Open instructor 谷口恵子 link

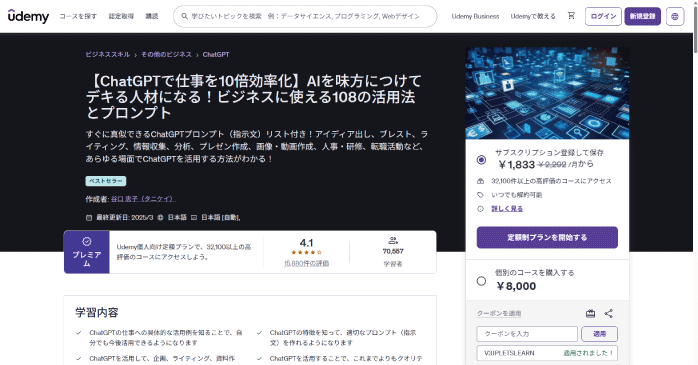[x=143, y=199]
